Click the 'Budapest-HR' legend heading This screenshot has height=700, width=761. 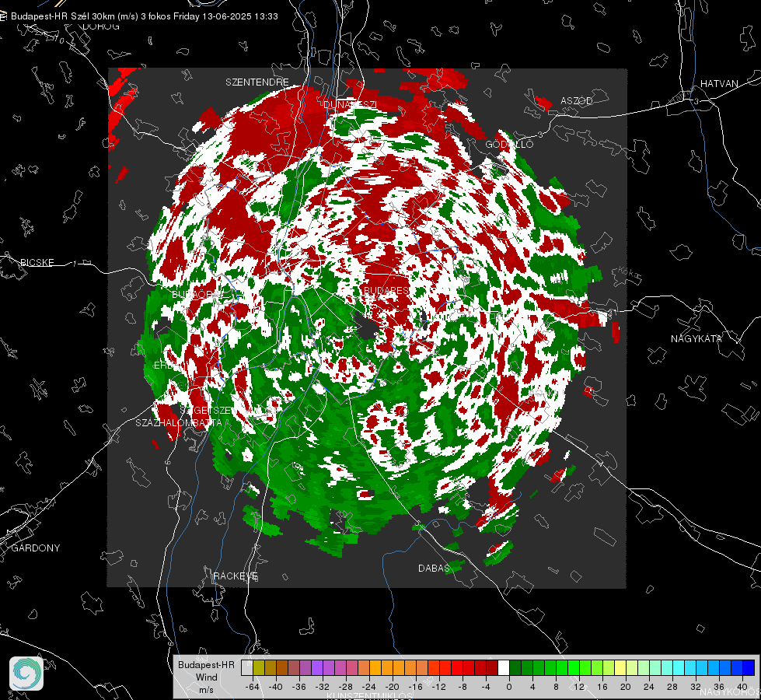click(206, 664)
